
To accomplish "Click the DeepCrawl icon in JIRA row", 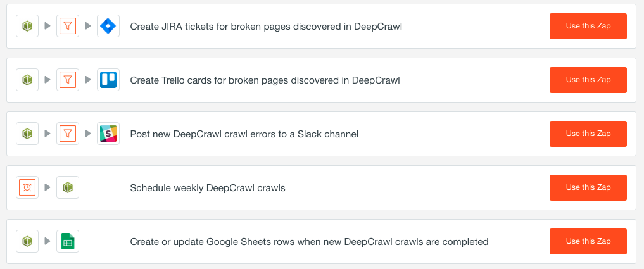I will (x=27, y=27).
